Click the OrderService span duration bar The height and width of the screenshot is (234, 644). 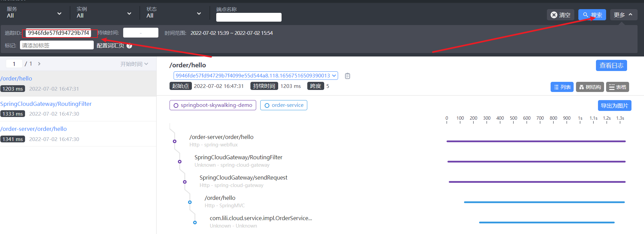point(547,223)
